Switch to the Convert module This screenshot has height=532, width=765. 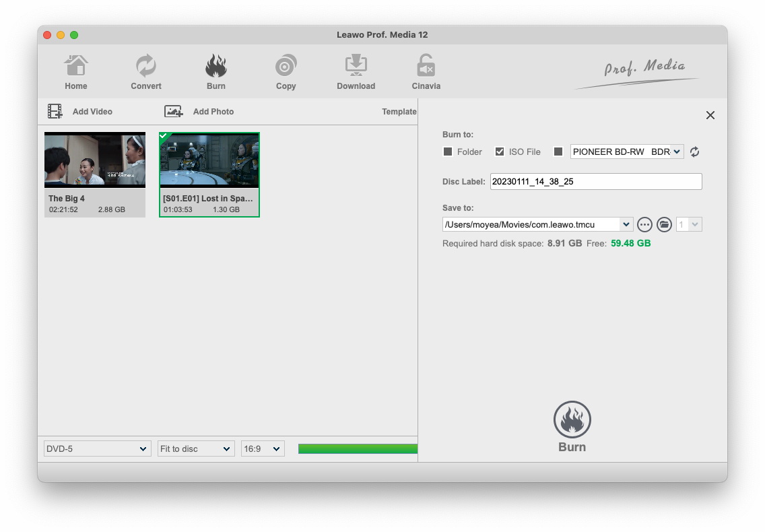point(146,67)
